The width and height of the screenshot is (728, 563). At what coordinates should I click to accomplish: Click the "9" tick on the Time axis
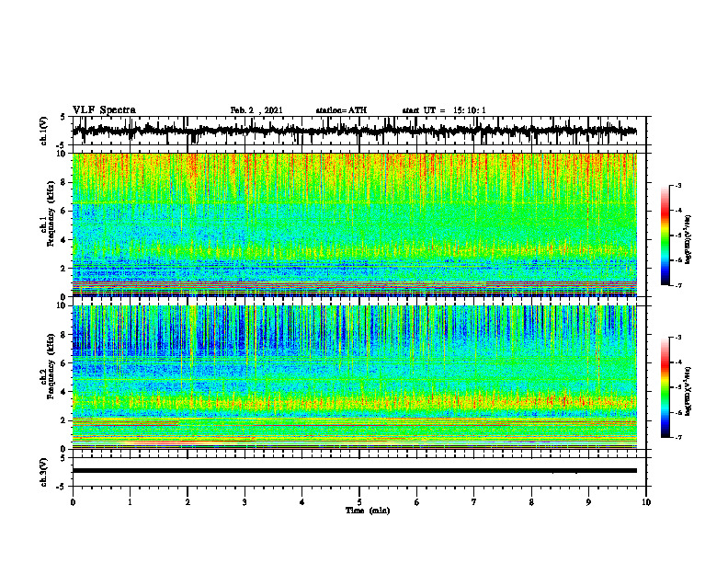(588, 502)
